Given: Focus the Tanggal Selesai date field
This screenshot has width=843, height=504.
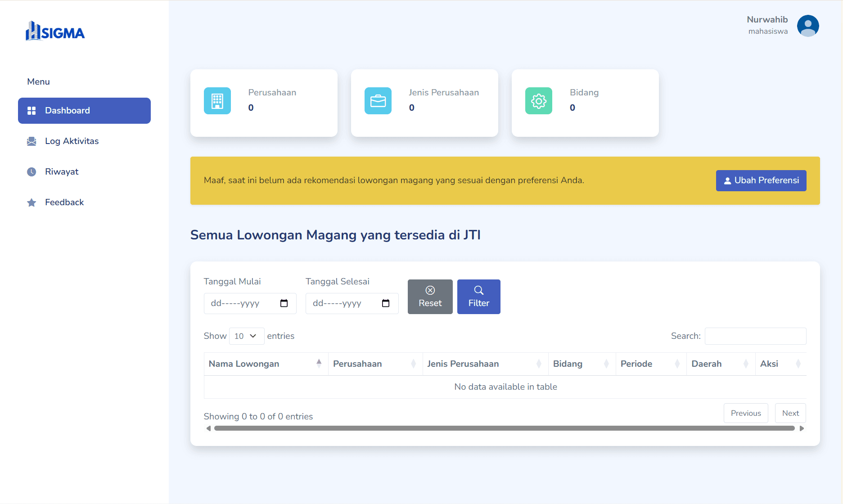Looking at the screenshot, I should (x=352, y=303).
